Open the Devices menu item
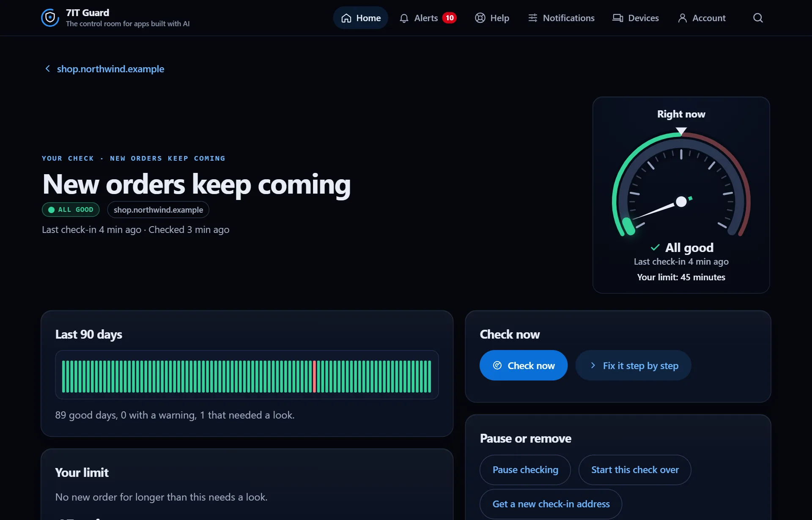The height and width of the screenshot is (520, 812). pos(636,18)
